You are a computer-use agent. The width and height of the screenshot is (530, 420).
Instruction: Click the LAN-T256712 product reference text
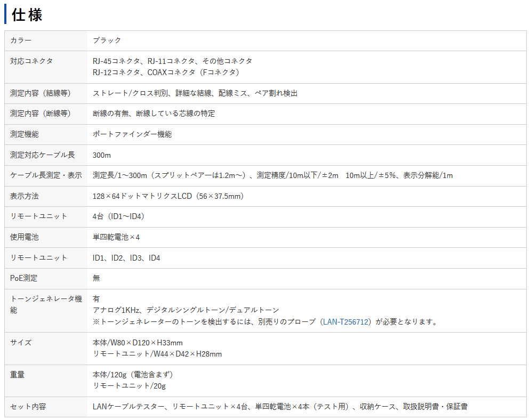coord(344,321)
